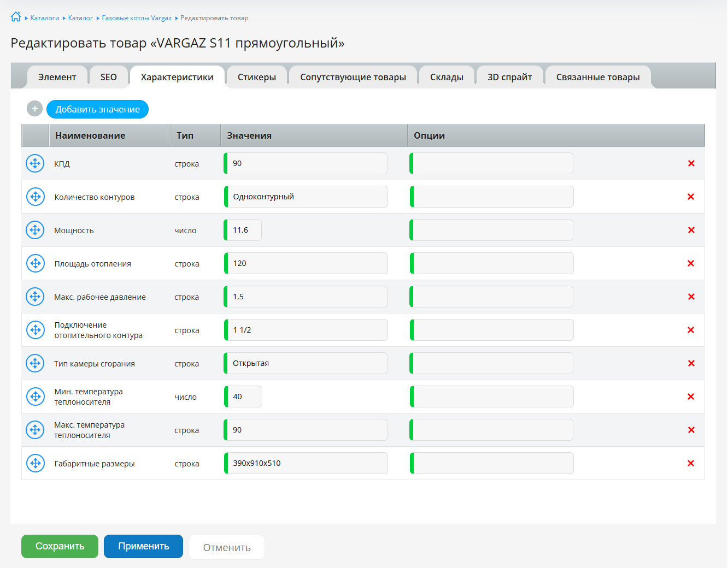
Task: Select the Характеристики tab
Action: 177,77
